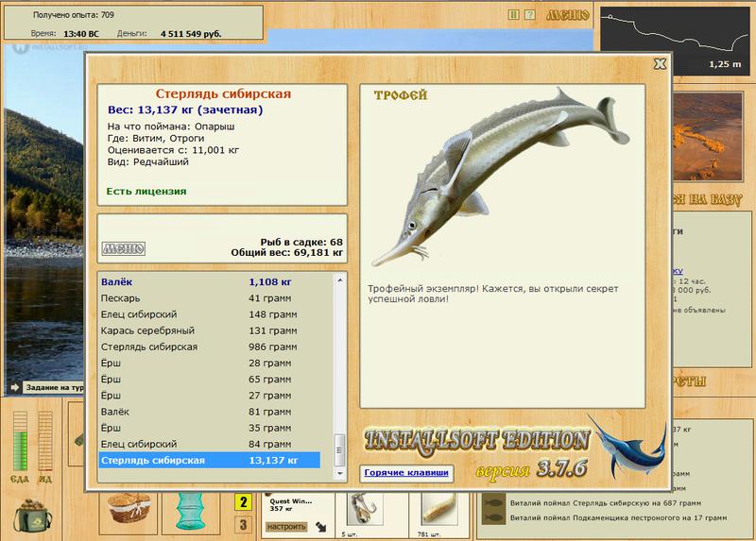756x541 pixels.
Task: Expand the Задание на турнир arrow
Action: point(14,387)
